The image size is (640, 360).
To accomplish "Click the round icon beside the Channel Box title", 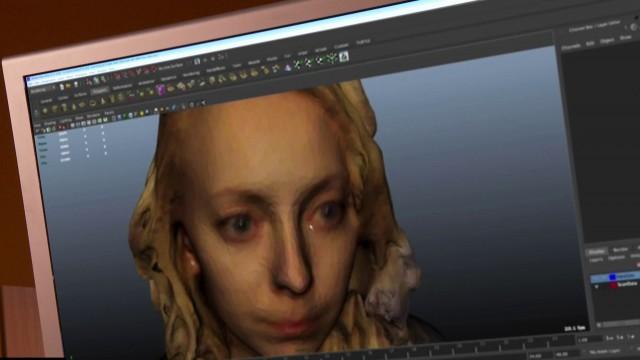I will click(x=633, y=27).
